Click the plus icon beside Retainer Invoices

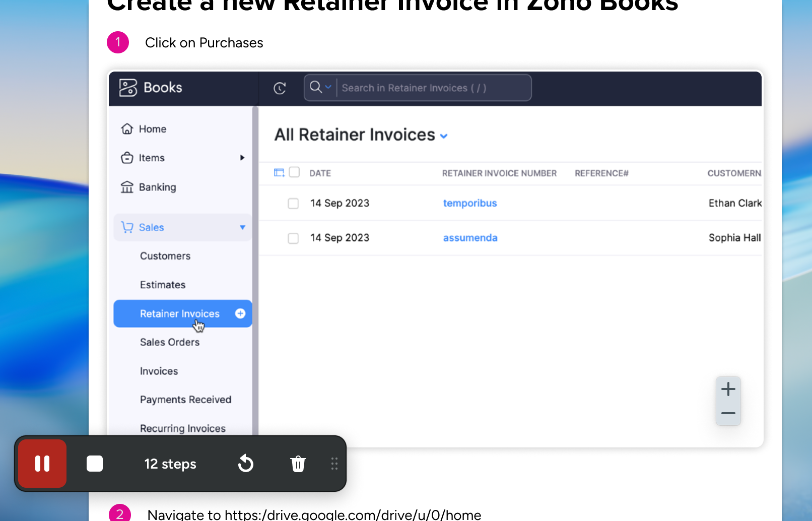pyautogui.click(x=240, y=313)
